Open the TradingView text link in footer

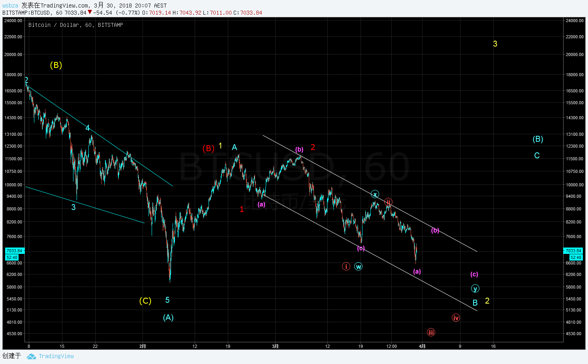tap(56, 356)
